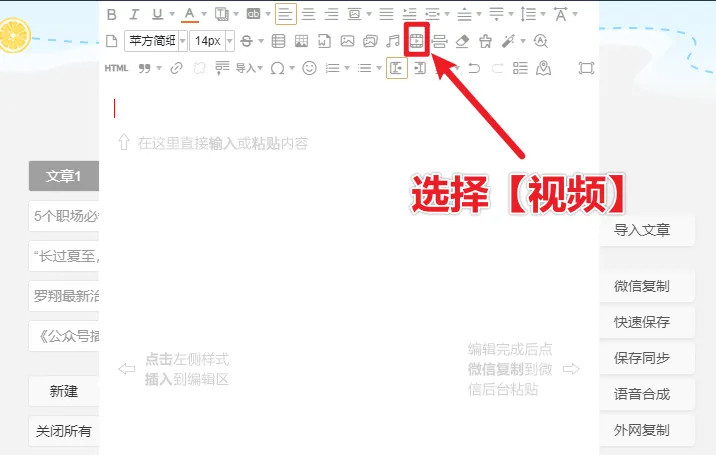716x455 pixels.
Task: Click the insert-paragraph-after icon
Action: click(x=420, y=68)
